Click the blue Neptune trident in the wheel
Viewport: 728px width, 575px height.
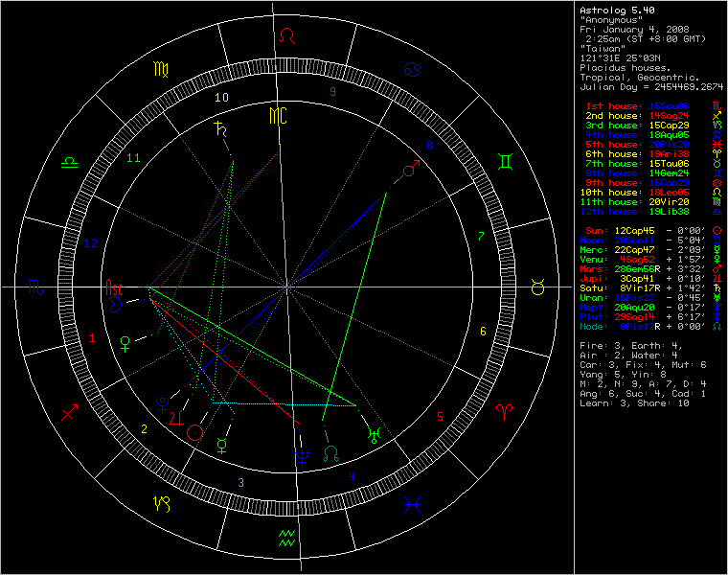(303, 455)
